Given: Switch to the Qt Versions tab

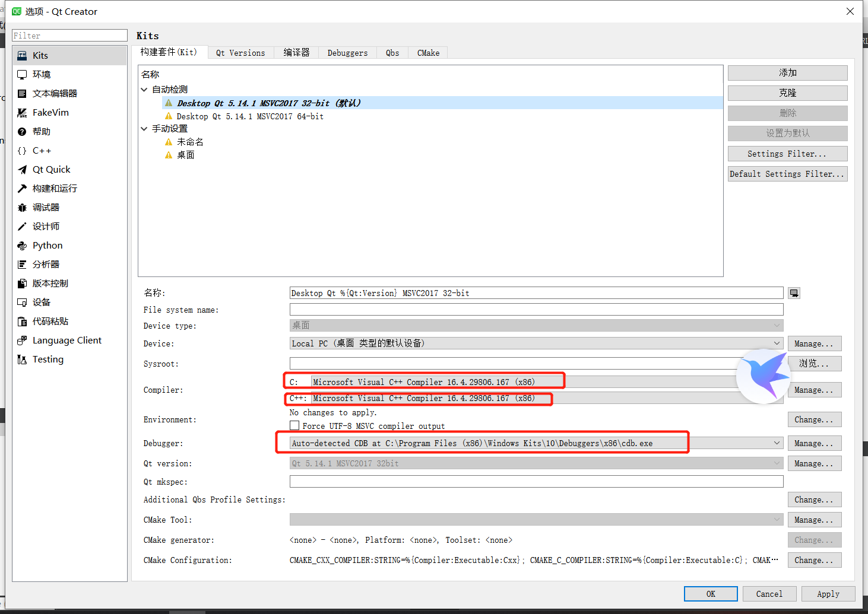Looking at the screenshot, I should pos(240,53).
